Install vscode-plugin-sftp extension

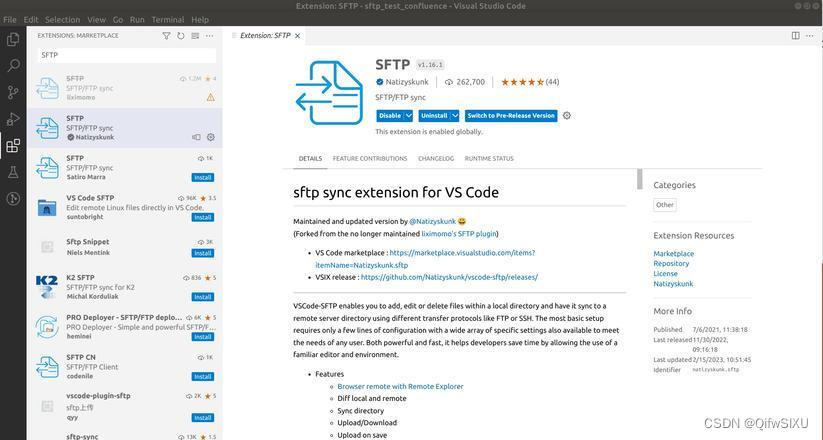coord(203,418)
